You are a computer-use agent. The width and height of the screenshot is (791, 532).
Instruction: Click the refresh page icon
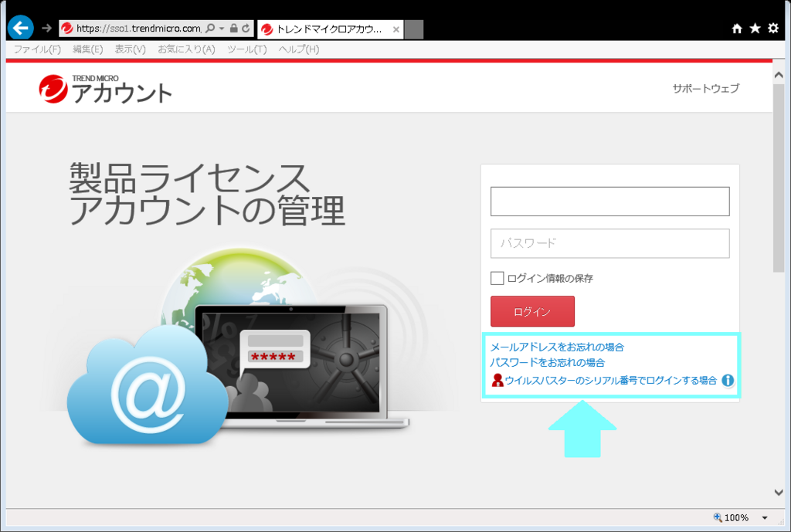tap(246, 29)
